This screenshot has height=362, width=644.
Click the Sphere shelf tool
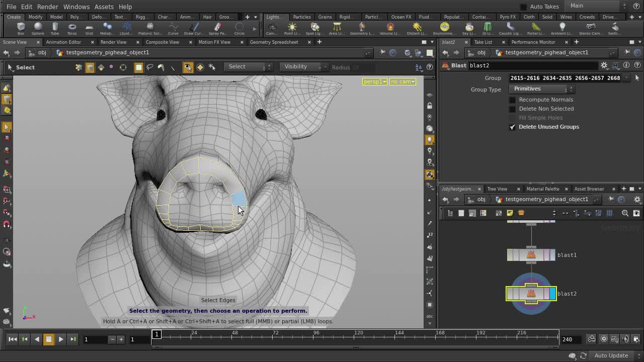(x=38, y=28)
